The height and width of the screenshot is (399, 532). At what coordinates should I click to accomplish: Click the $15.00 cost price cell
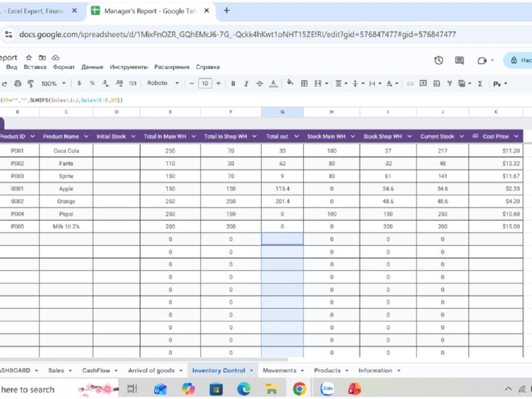click(496, 226)
